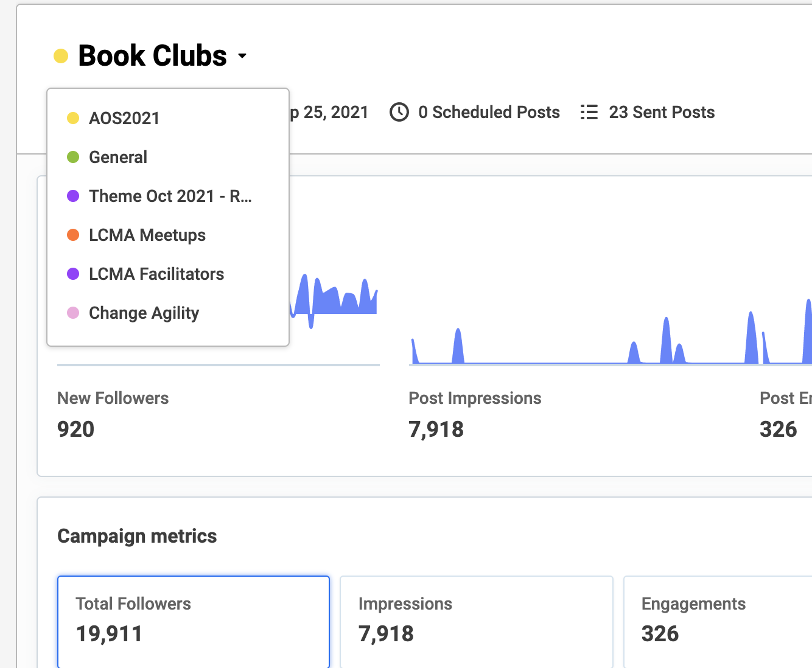Click the list icon beside Sent Posts
This screenshot has width=812, height=668.
(589, 113)
